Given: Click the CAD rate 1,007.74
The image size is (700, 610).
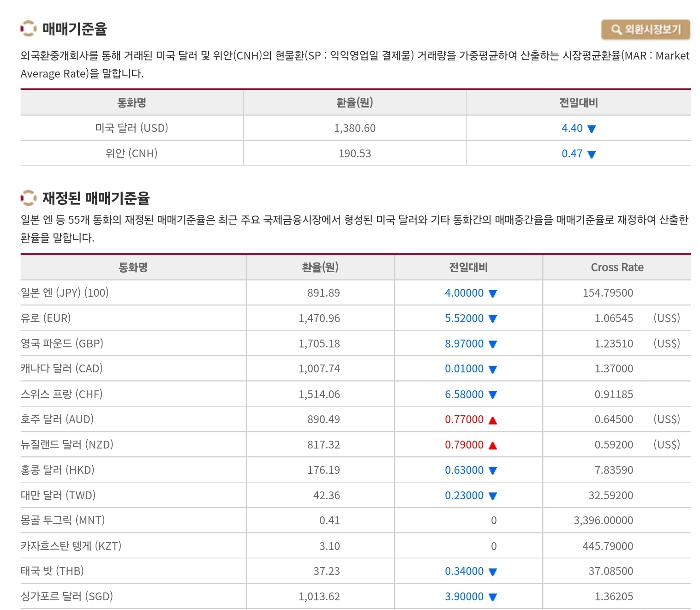Looking at the screenshot, I should [319, 369].
